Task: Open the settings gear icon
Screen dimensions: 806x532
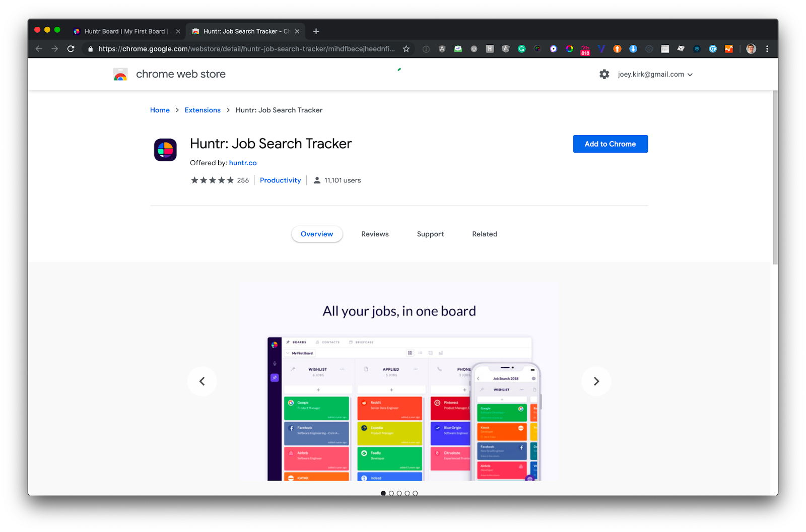Action: coord(604,75)
